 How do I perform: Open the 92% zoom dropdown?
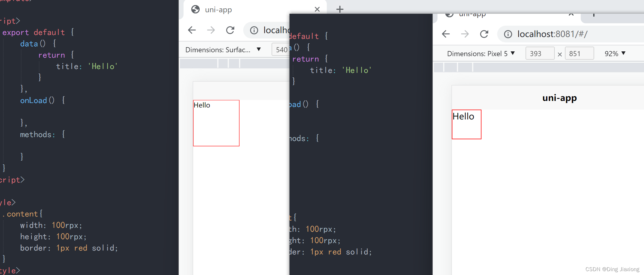click(615, 53)
